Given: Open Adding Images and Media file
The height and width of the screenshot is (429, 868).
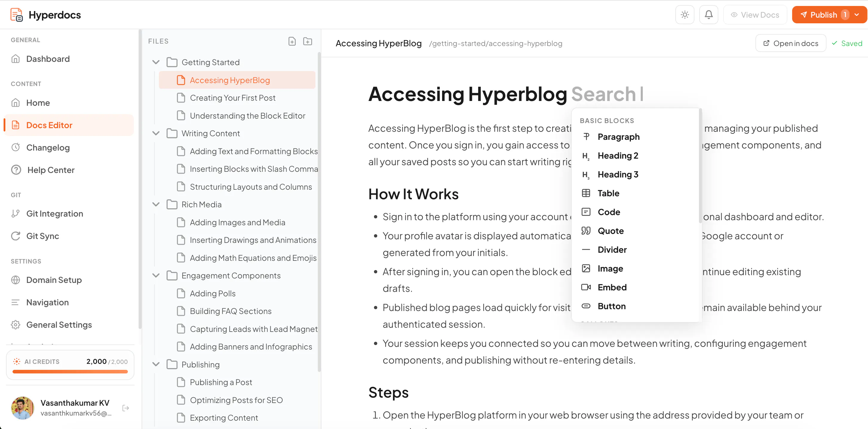Looking at the screenshot, I should pos(237,222).
